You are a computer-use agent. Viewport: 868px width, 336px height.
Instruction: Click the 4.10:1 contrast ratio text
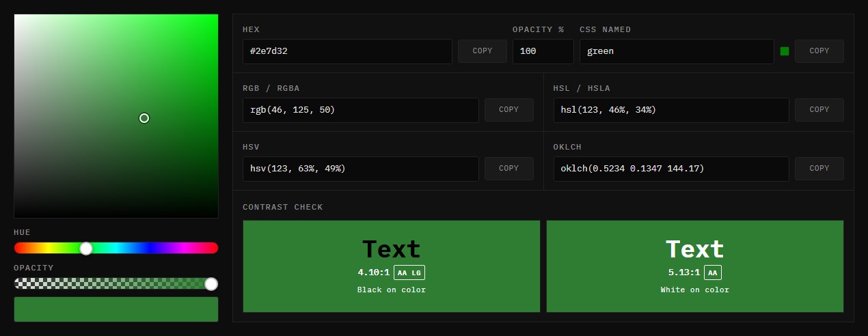(374, 272)
